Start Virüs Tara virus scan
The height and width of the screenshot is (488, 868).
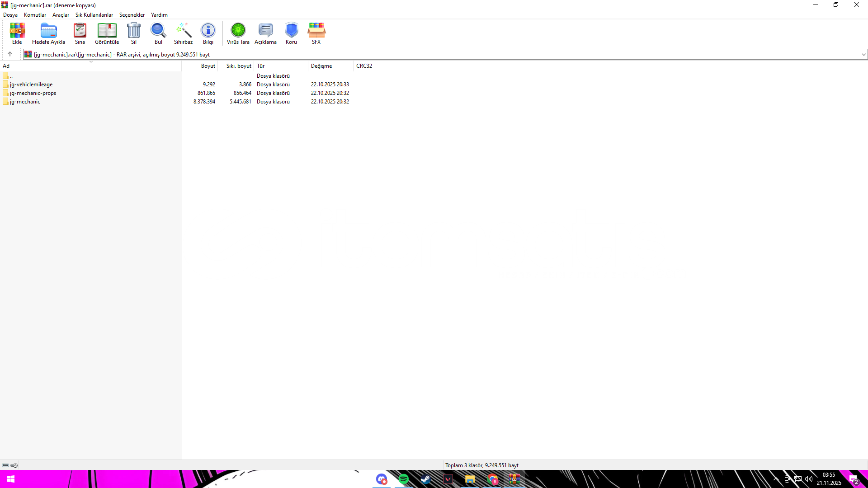point(238,31)
